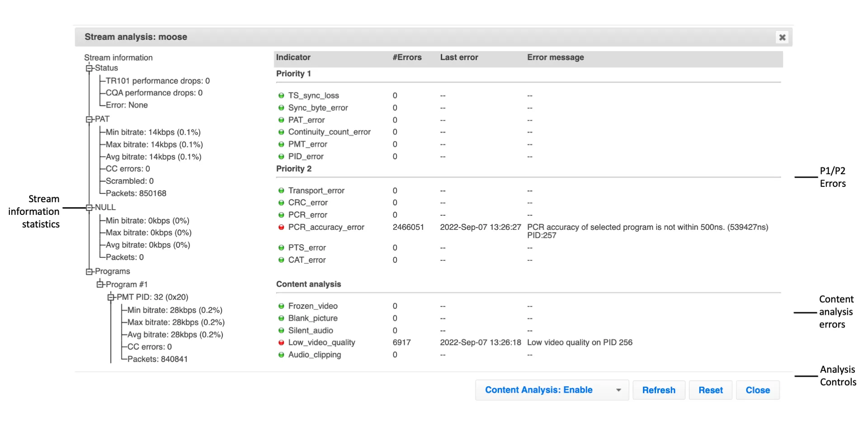Click the Reset button
The image size is (868, 436).
[711, 390]
